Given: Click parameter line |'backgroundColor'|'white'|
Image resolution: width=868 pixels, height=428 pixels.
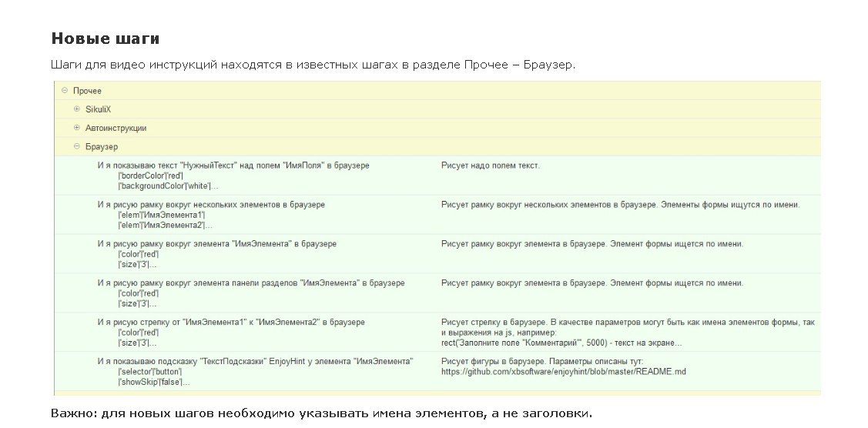Looking at the screenshot, I should coord(168,186).
